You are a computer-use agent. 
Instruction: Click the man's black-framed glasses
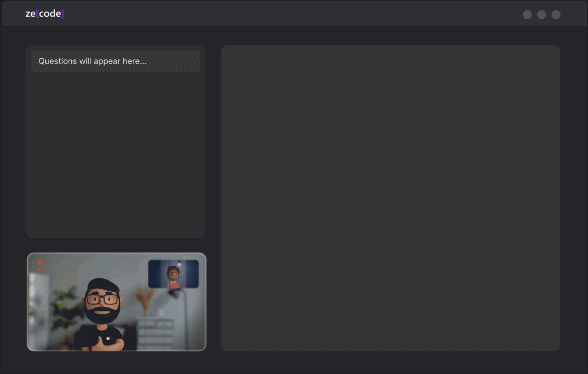(102, 300)
